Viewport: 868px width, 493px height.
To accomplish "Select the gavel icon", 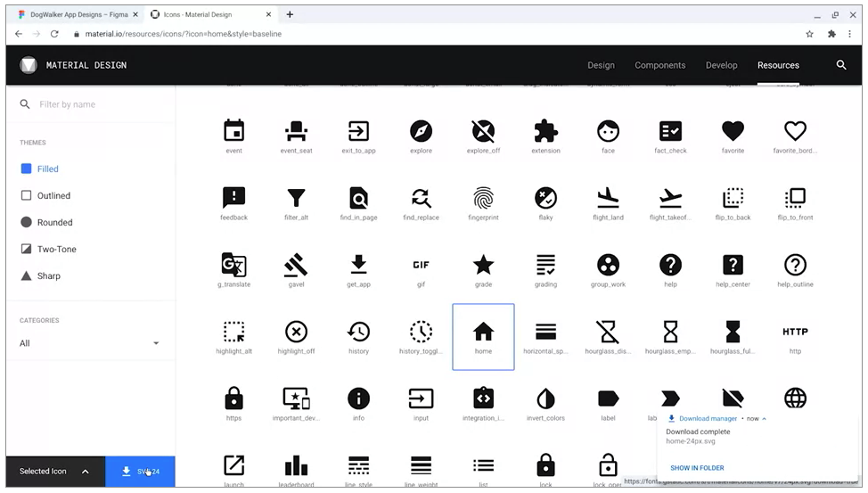I will point(296,266).
